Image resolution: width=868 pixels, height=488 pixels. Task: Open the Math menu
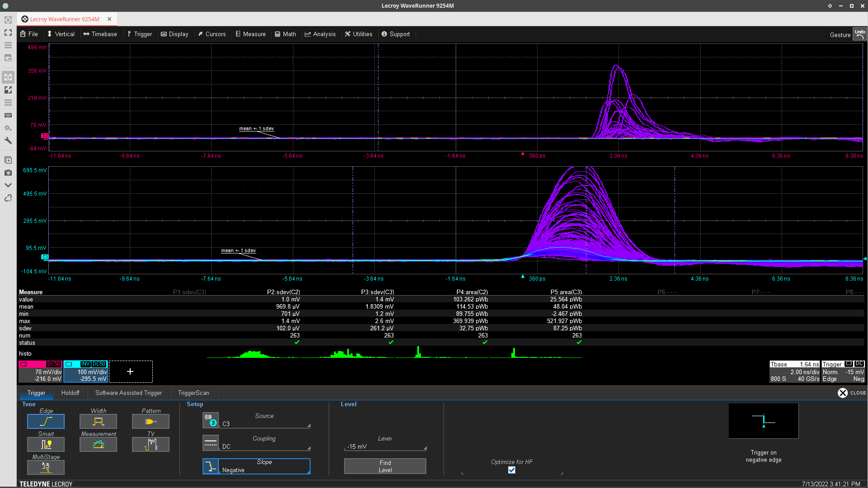[x=285, y=34]
